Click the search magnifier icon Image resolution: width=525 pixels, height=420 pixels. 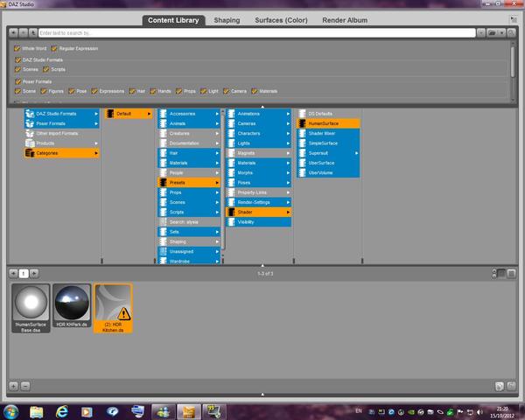coord(511,33)
